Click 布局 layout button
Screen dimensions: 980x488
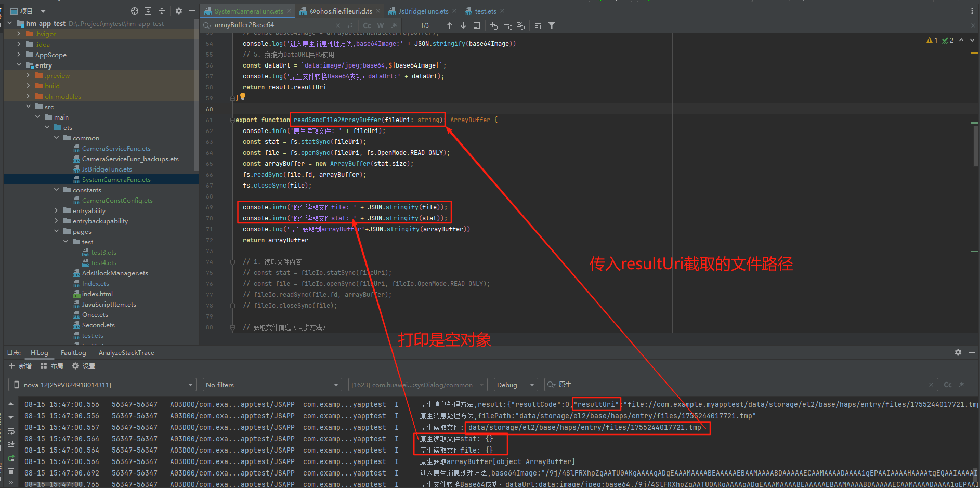click(52, 366)
